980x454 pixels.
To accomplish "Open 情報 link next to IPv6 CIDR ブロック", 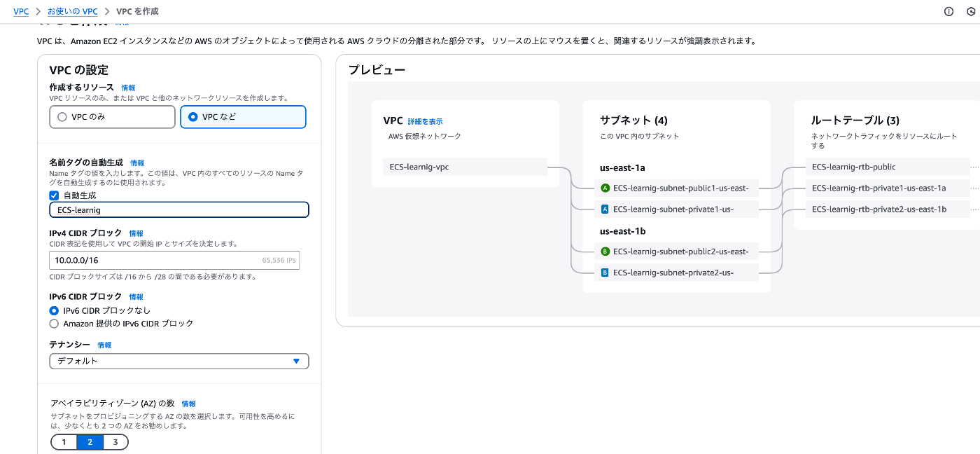I will click(136, 297).
